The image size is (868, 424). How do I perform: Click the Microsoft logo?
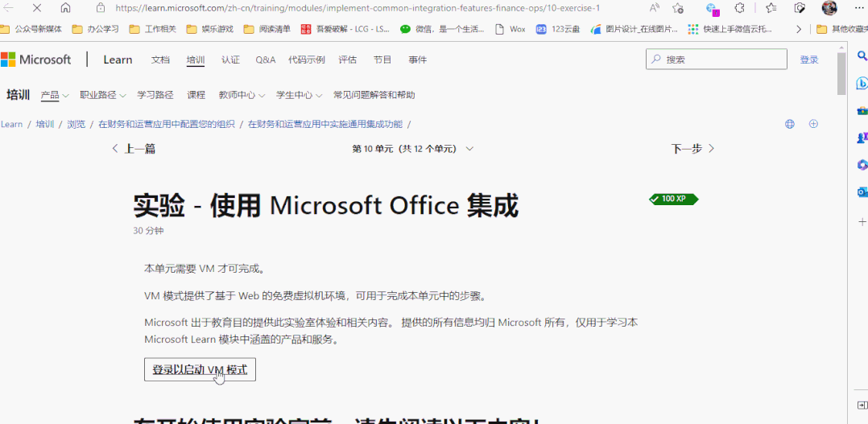pyautogui.click(x=36, y=60)
